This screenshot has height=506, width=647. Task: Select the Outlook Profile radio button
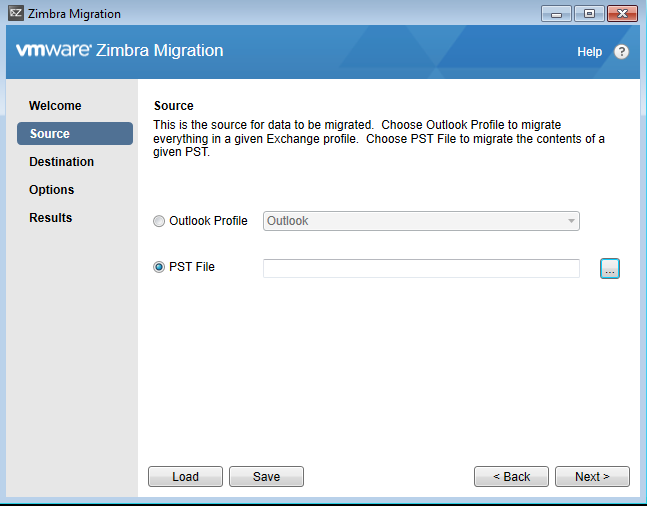point(159,221)
